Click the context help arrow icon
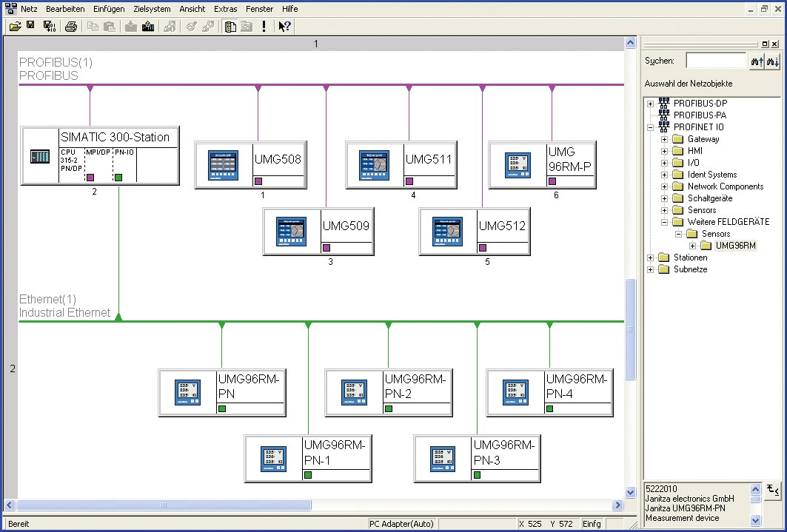 click(284, 27)
